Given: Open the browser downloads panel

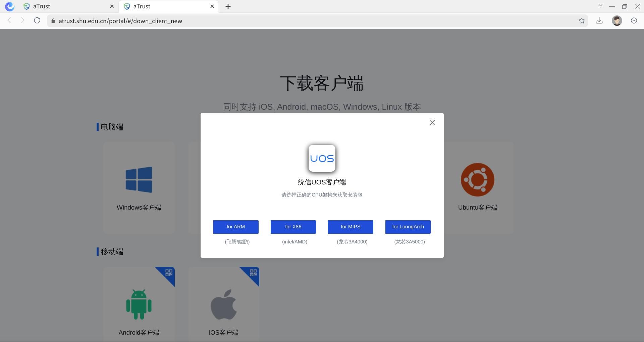Looking at the screenshot, I should [599, 21].
